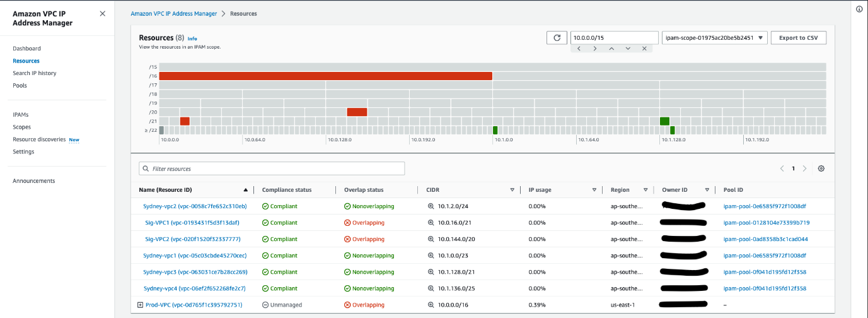This screenshot has width=868, height=318.
Task: Open Sydney-vpc1 resource link
Action: tap(195, 256)
